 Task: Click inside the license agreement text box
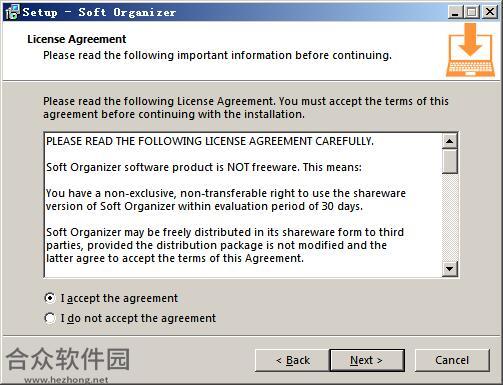click(243, 205)
